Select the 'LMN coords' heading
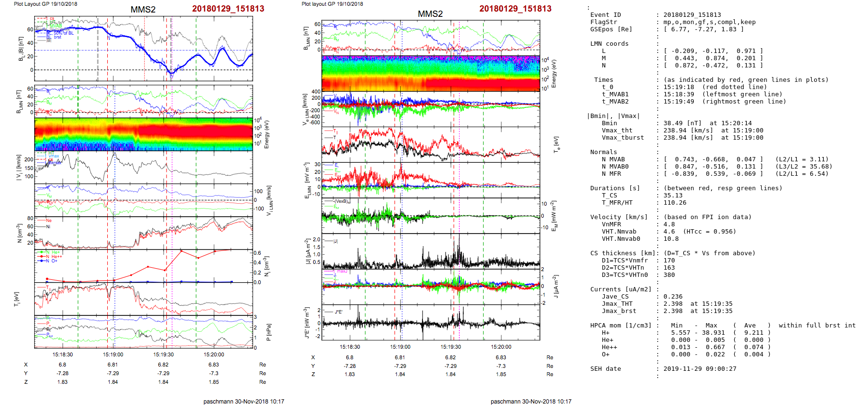Image resolution: width=868 pixels, height=405 pixels. tap(610, 44)
